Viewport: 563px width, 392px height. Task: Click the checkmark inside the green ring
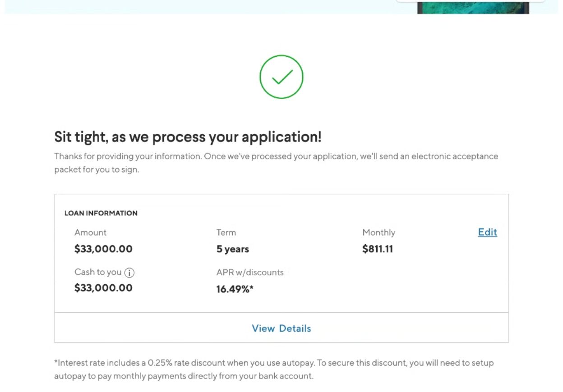pyautogui.click(x=281, y=77)
